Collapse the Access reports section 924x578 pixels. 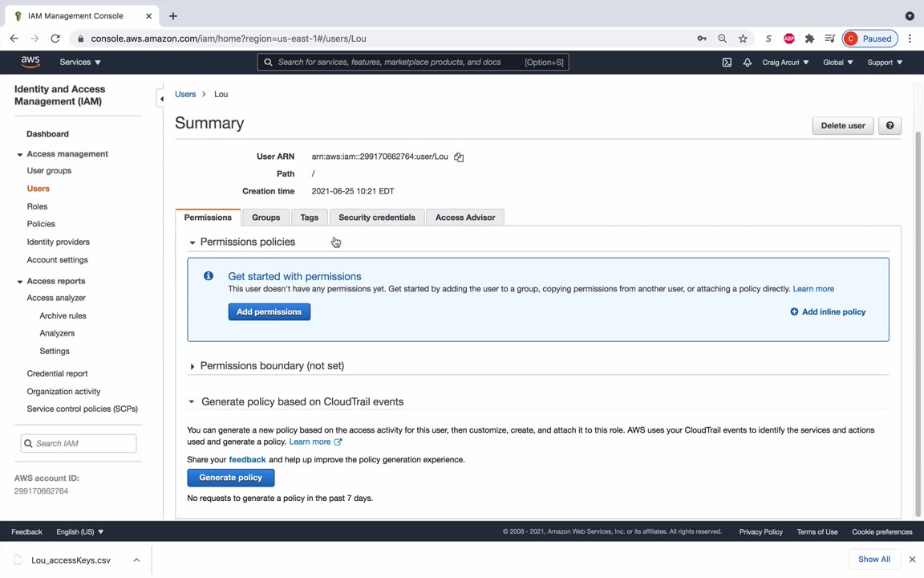[19, 282]
